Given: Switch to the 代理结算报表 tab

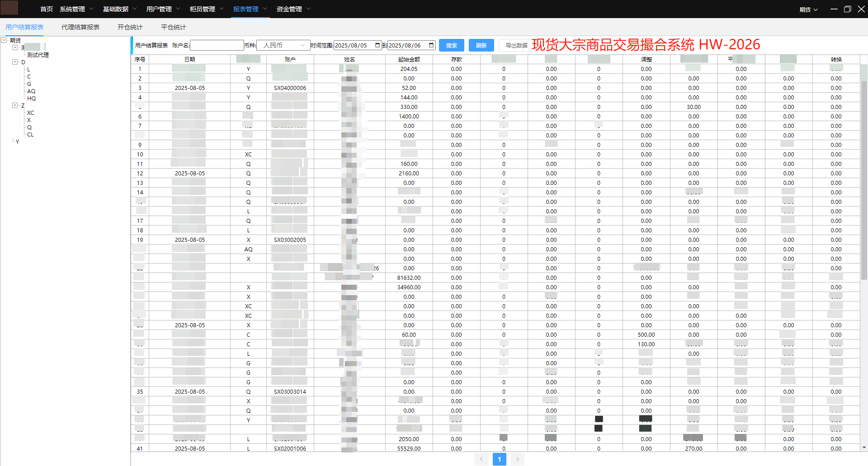Looking at the screenshot, I should click(80, 27).
